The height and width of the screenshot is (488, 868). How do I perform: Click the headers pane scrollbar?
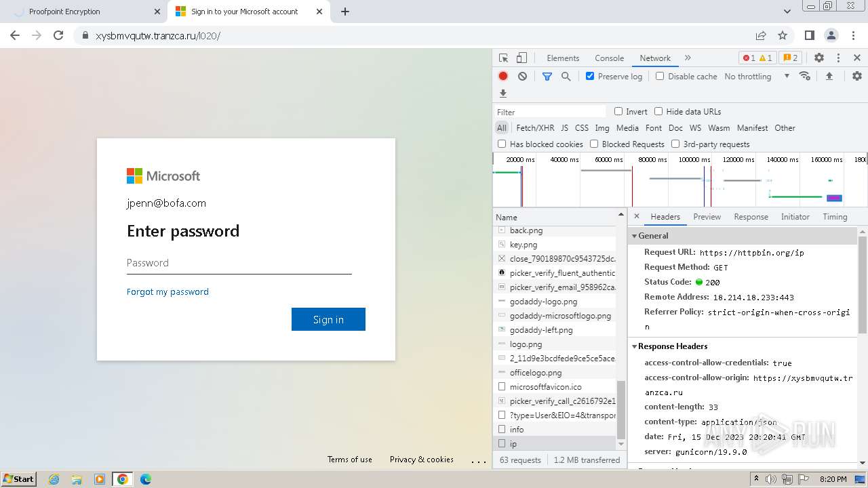tap(863, 284)
